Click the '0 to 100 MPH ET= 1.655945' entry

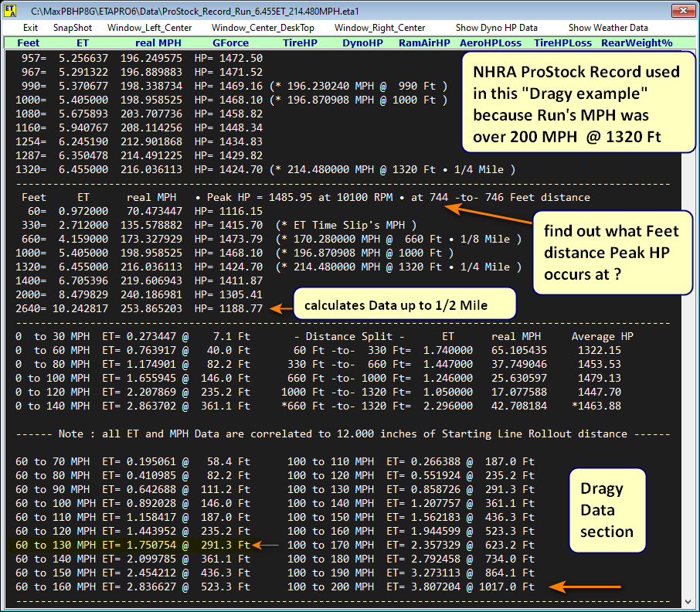133,378
